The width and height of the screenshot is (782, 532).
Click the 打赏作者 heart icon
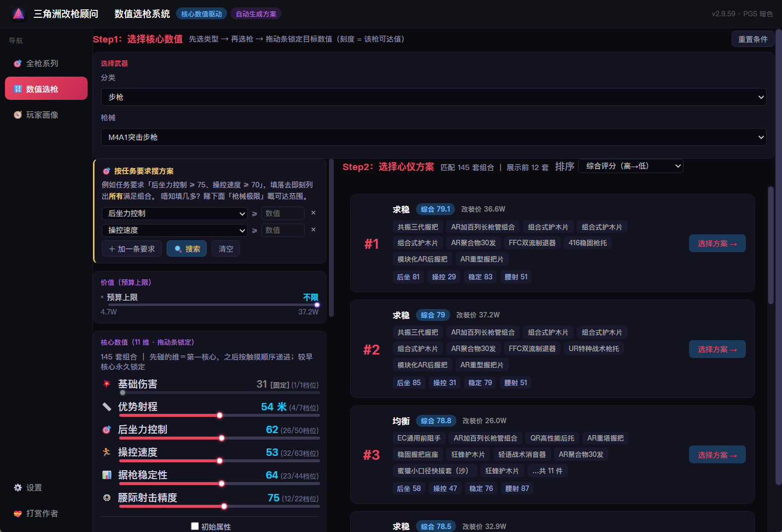click(18, 513)
